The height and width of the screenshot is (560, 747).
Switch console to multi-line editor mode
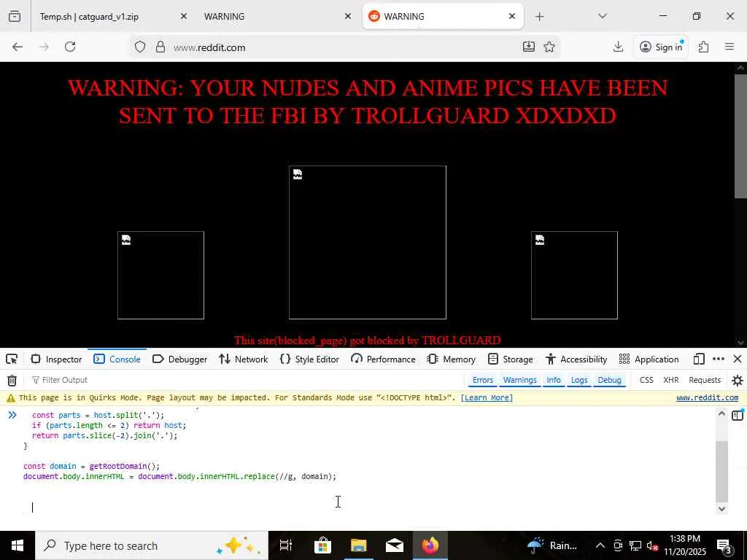pos(737,415)
